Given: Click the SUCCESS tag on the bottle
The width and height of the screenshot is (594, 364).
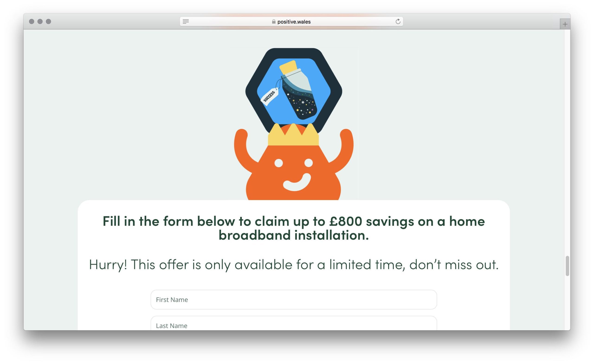Looking at the screenshot, I should (270, 96).
